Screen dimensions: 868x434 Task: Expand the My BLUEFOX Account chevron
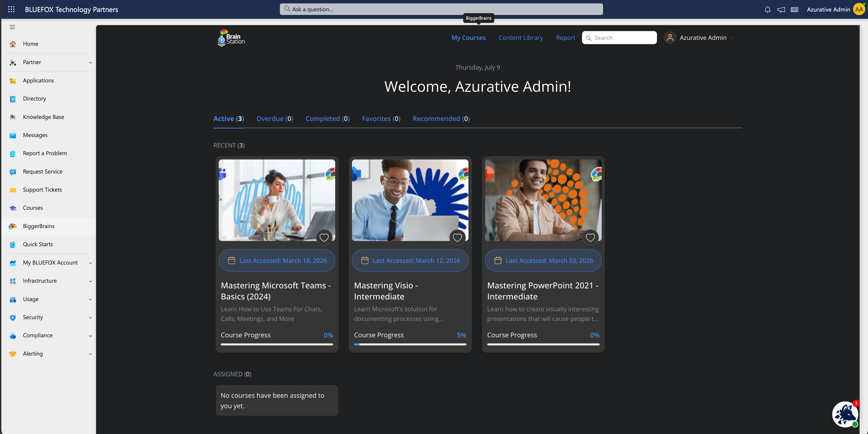pyautogui.click(x=90, y=263)
